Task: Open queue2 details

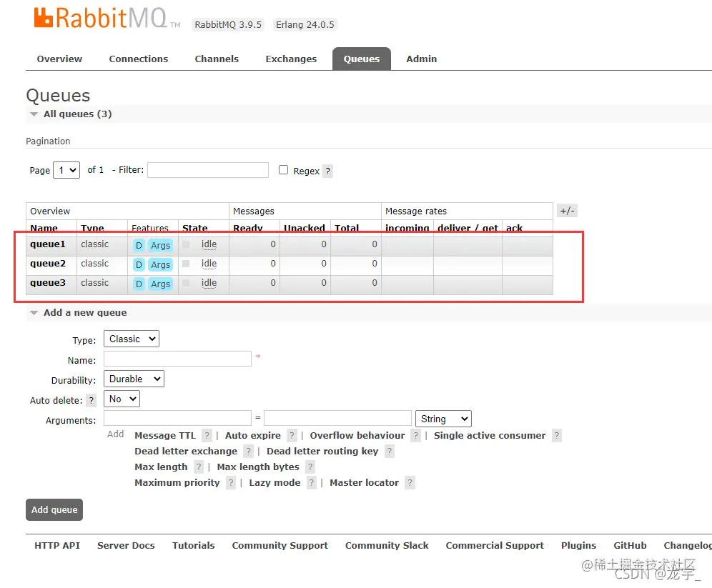Action: (48, 264)
